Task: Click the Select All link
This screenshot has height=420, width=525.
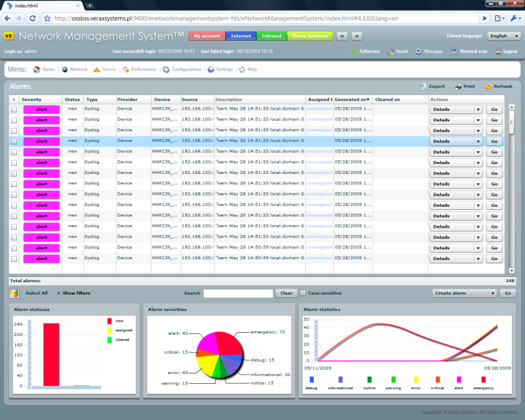Action: 37,293
